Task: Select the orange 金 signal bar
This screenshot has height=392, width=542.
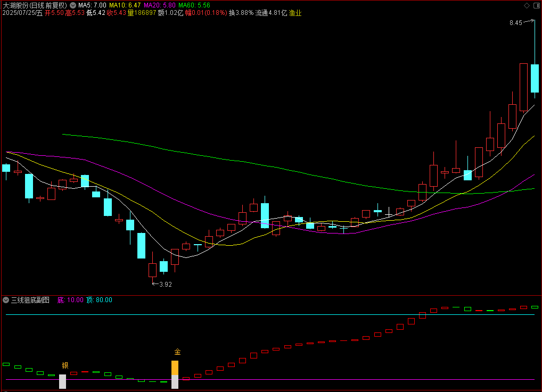Action: click(x=175, y=368)
